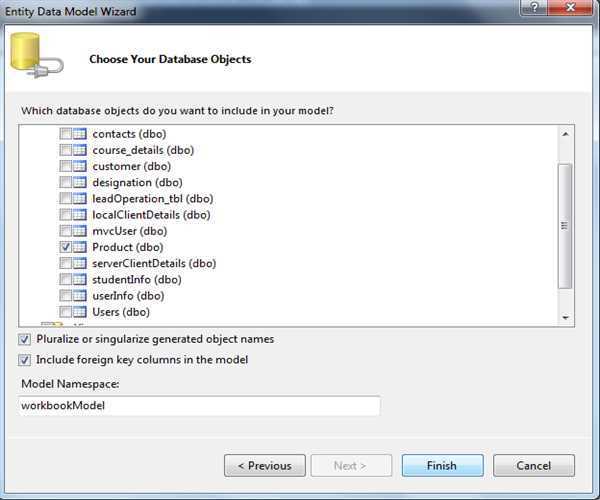Screen dimensions: 600x500
Task: Check the Users (dbo) checkbox
Action: click(66, 312)
